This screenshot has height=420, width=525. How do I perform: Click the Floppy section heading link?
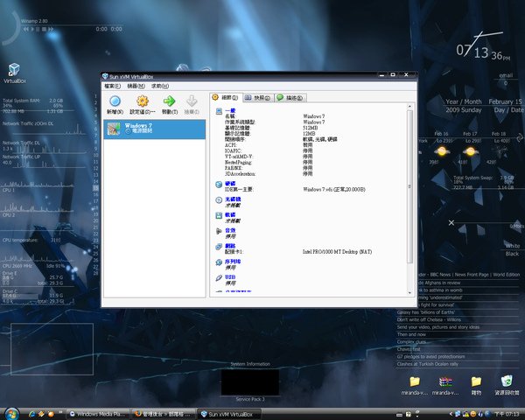(230, 214)
